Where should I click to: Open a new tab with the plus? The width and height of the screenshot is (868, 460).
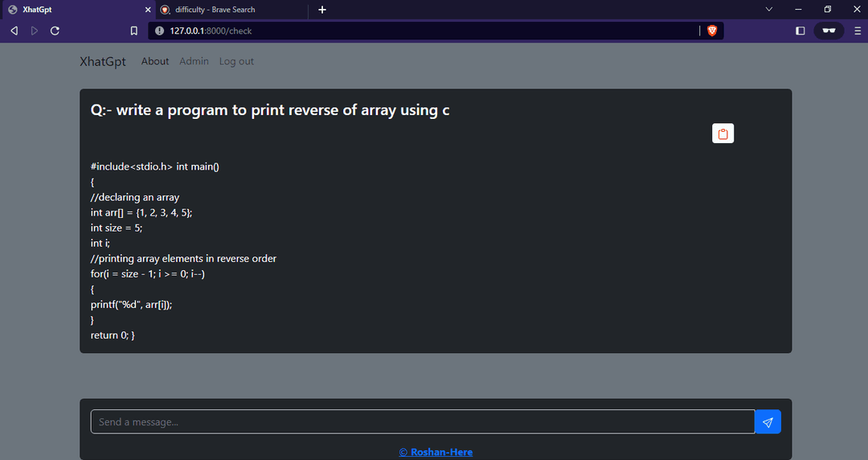[x=322, y=10]
